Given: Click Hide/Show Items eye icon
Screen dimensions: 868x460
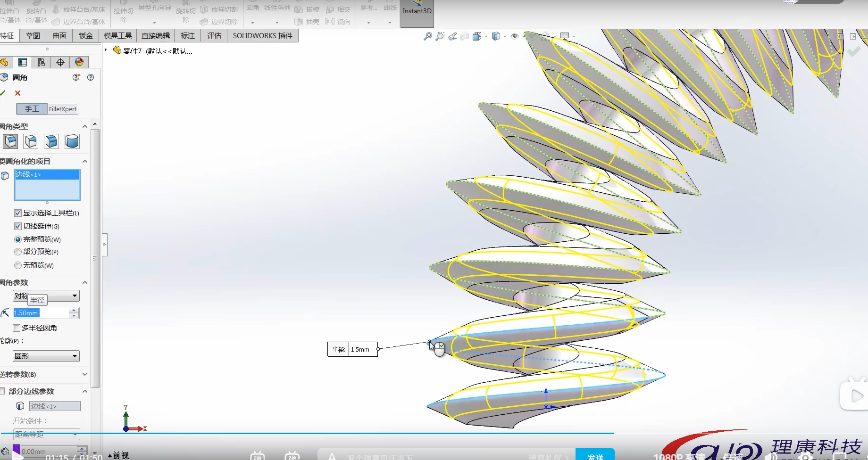Looking at the screenshot, I should [x=515, y=36].
